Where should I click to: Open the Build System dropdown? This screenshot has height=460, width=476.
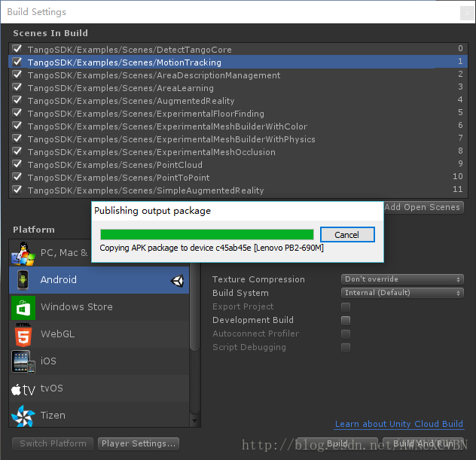click(402, 293)
